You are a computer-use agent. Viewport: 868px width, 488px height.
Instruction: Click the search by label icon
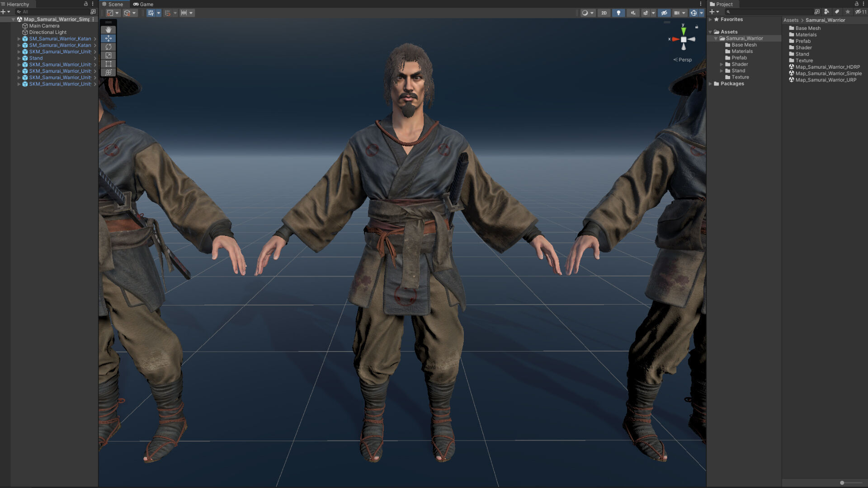(x=837, y=12)
